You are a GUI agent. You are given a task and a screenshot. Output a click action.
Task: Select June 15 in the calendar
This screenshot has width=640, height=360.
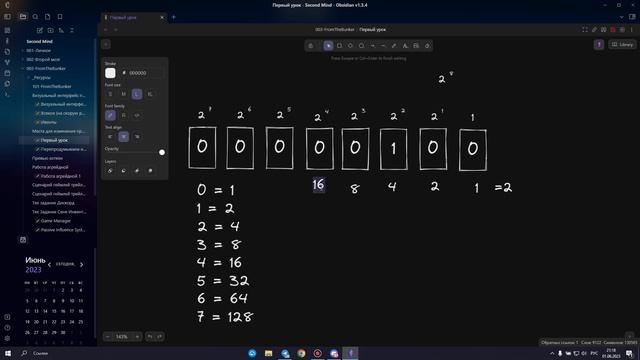click(54, 311)
